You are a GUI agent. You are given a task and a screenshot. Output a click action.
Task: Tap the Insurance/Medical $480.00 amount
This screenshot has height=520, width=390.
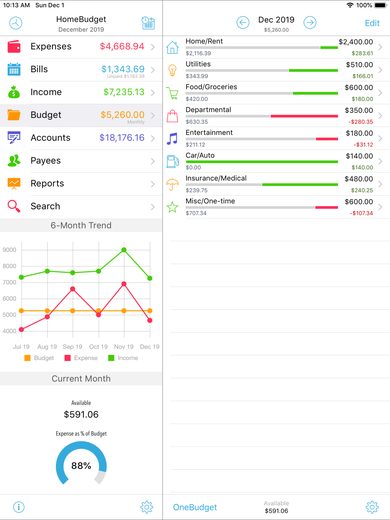[359, 179]
